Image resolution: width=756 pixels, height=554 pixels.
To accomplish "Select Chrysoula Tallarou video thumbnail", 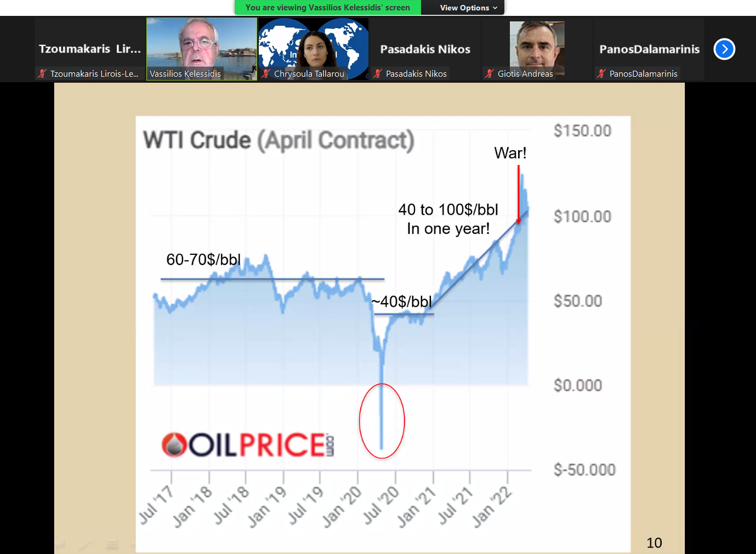I will click(x=314, y=49).
